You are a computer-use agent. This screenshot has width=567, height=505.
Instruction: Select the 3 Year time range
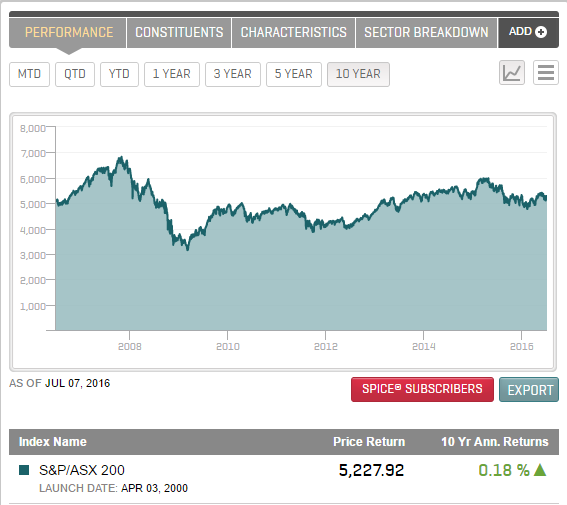coord(233,74)
